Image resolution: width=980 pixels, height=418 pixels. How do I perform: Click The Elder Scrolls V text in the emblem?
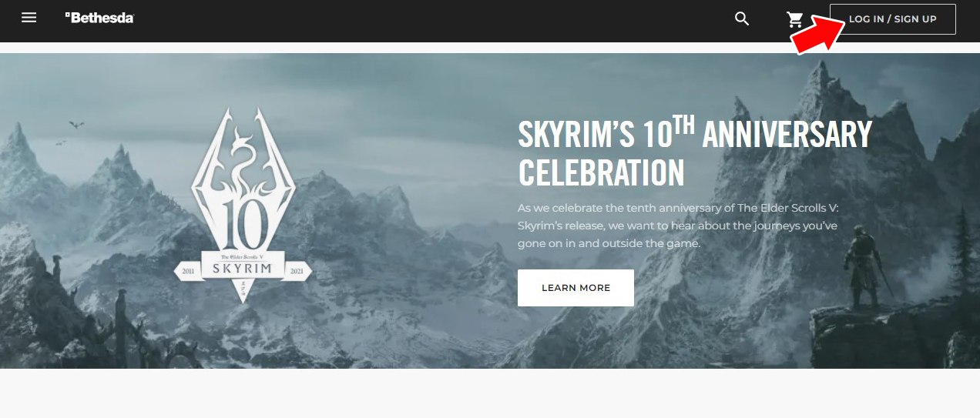click(243, 256)
